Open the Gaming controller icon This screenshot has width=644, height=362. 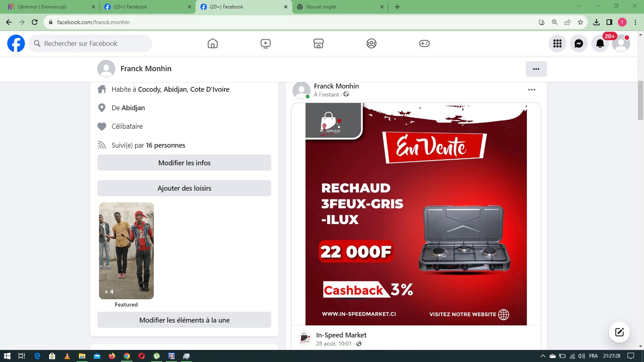(424, 43)
